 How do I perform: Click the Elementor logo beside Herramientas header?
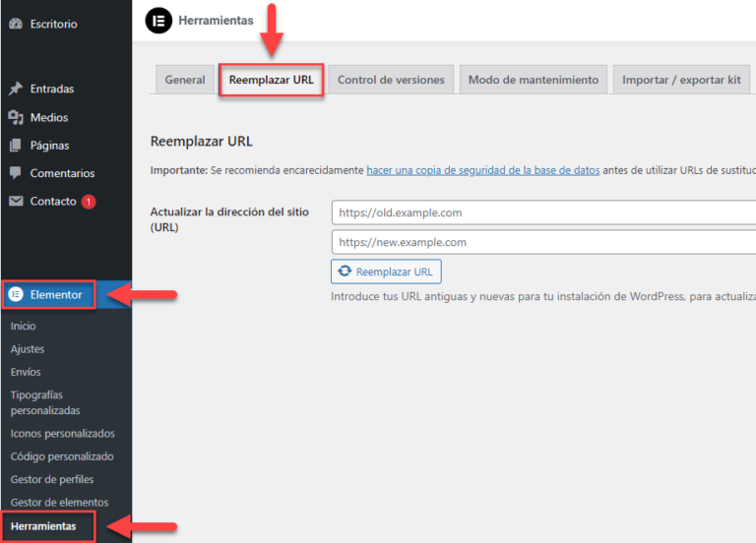click(158, 21)
